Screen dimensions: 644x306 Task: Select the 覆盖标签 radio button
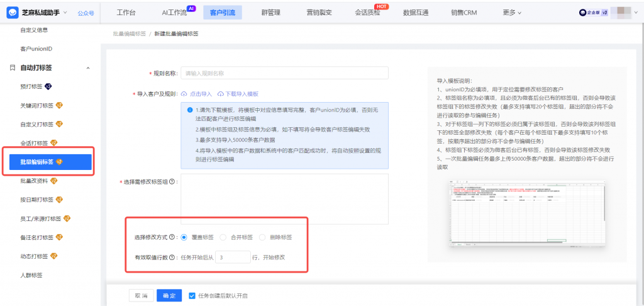click(184, 237)
